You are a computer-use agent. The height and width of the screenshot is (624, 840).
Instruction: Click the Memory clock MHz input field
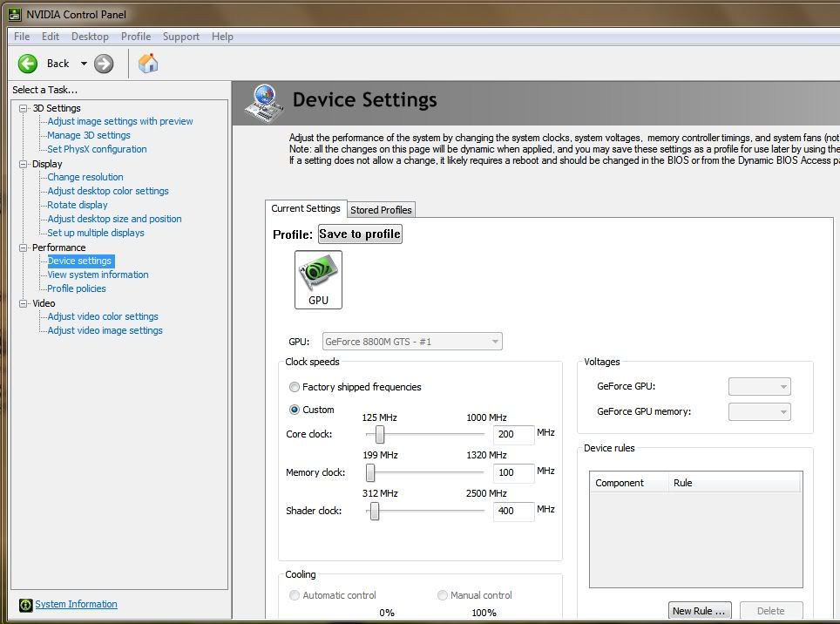[x=513, y=473]
